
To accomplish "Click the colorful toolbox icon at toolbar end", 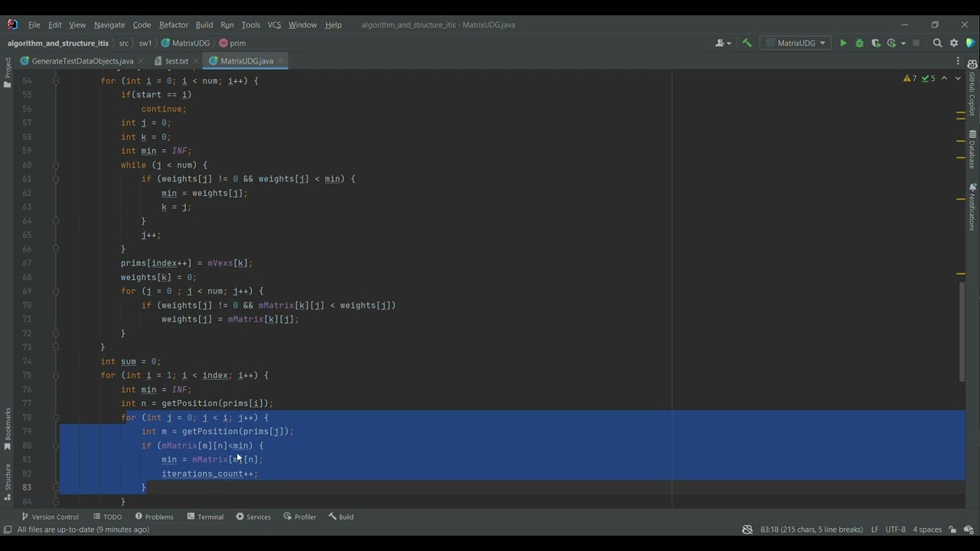I will pyautogui.click(x=971, y=44).
